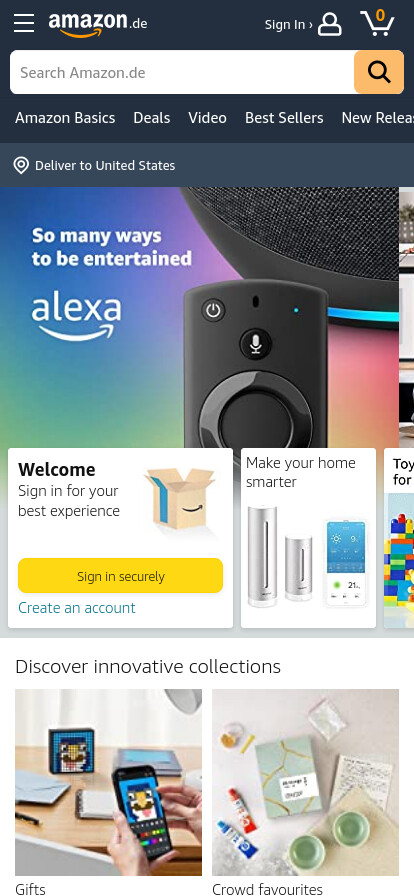Viewport: 414px width, 896px height.
Task: Open the Make your home smarter card
Action: (x=308, y=538)
